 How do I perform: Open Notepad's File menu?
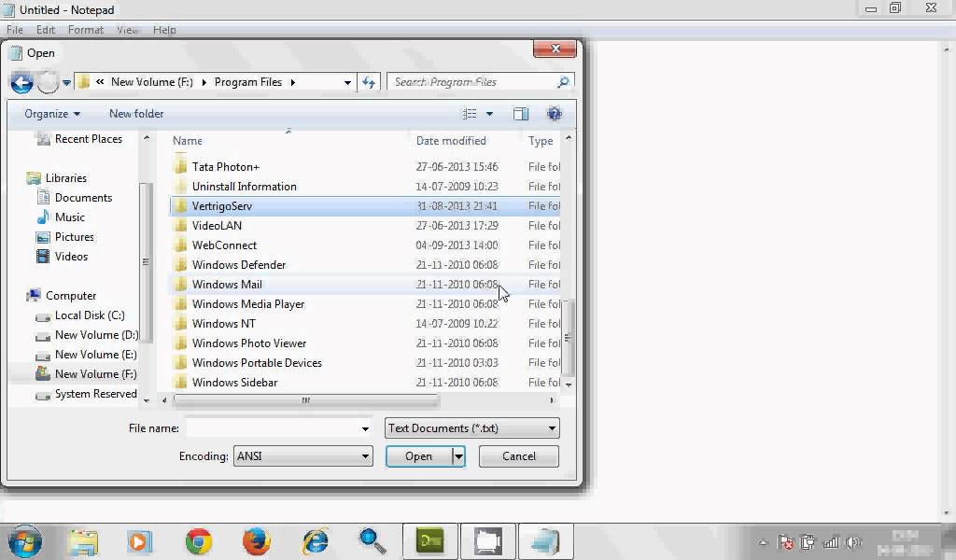pos(15,29)
